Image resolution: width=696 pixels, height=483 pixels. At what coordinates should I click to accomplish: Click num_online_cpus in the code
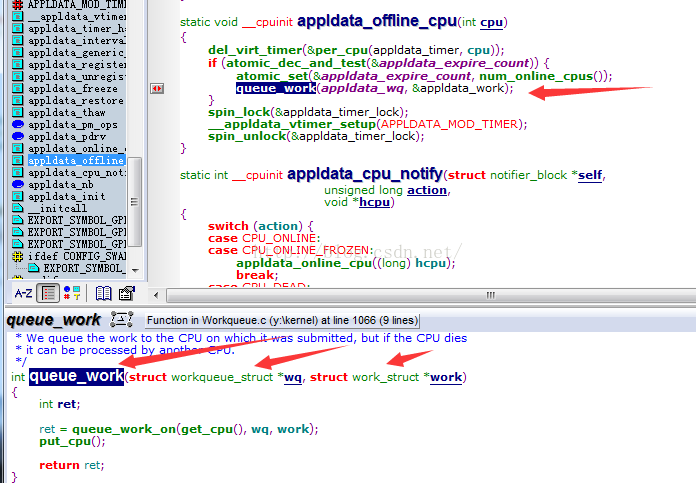(x=536, y=76)
